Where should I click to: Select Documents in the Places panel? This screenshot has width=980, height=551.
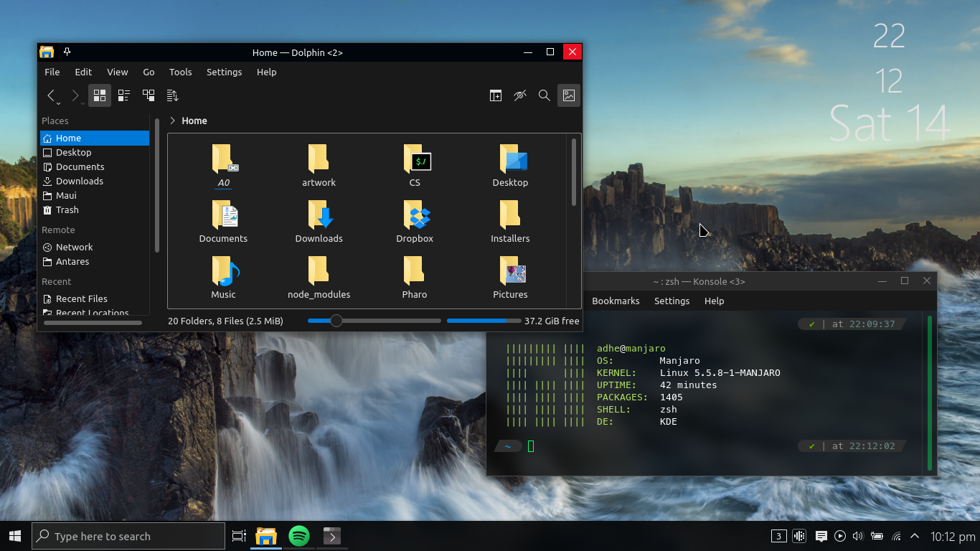point(95,166)
